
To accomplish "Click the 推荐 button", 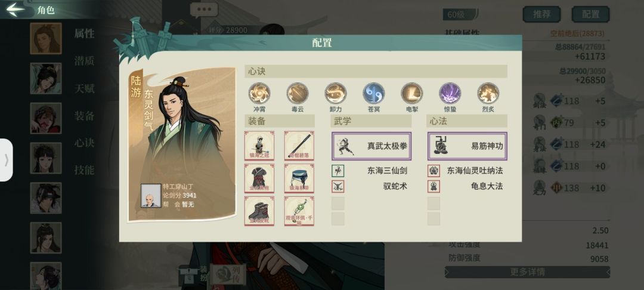I will 541,14.
